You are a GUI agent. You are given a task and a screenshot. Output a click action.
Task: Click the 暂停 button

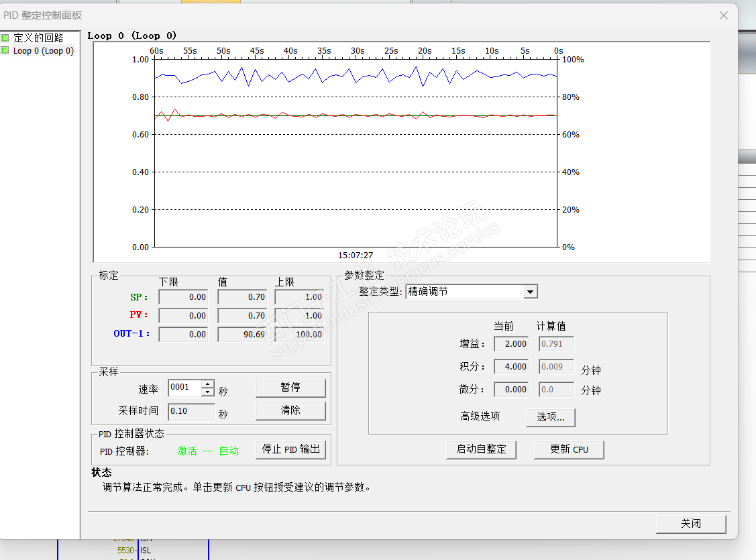pos(290,388)
